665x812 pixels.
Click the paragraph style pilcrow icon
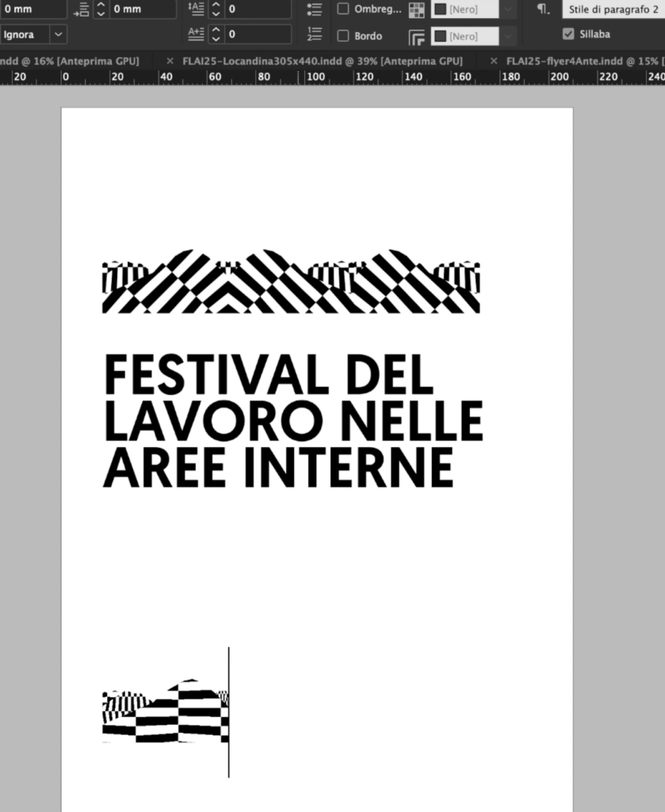click(542, 9)
